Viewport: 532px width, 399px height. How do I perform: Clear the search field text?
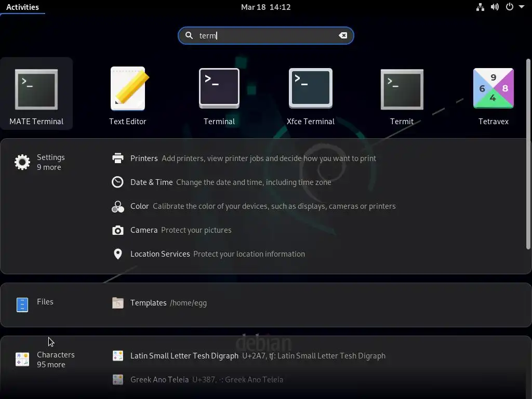343,35
